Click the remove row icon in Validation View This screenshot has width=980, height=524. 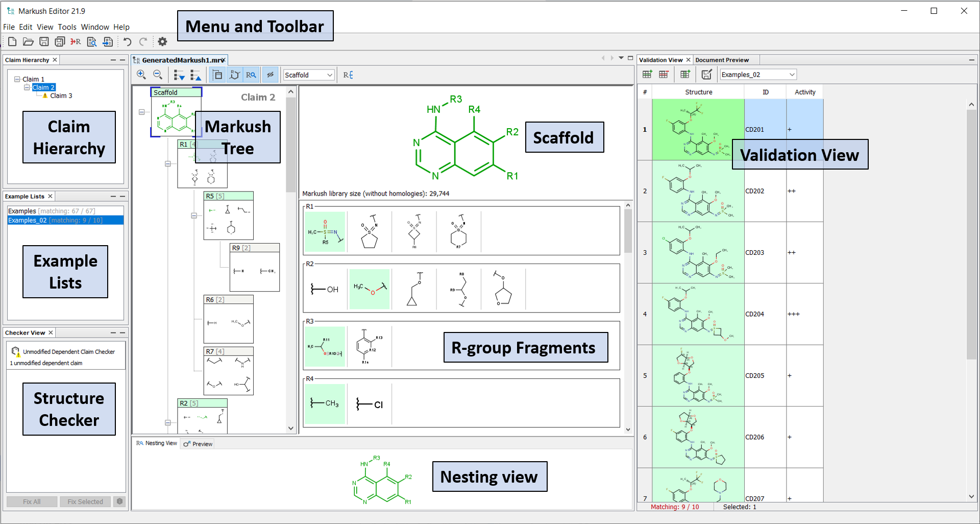click(664, 75)
